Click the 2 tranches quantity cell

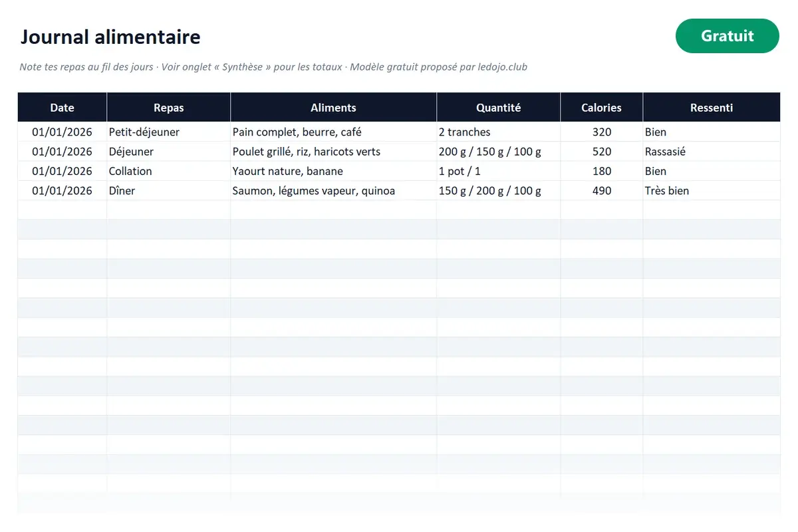click(499, 132)
